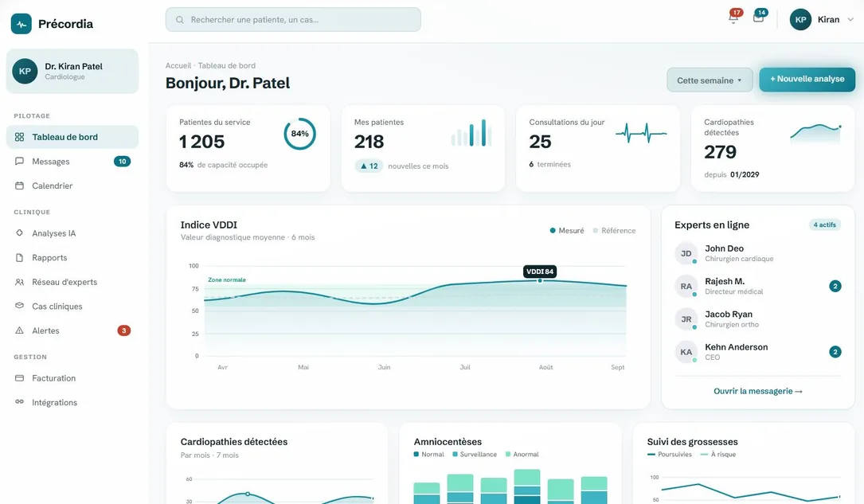Click the Intégrations link icon
Screen dimensions: 864x504
[19, 402]
